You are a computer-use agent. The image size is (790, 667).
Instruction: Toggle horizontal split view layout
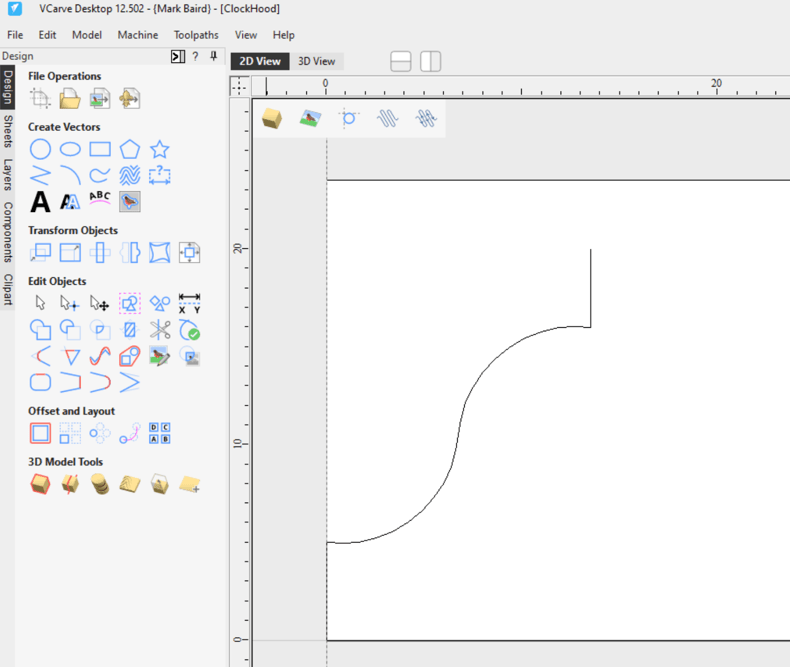400,62
